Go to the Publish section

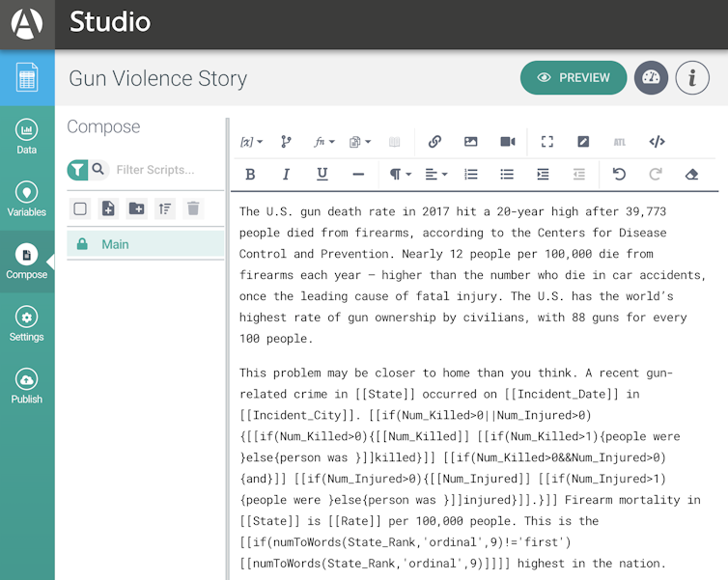click(x=27, y=386)
